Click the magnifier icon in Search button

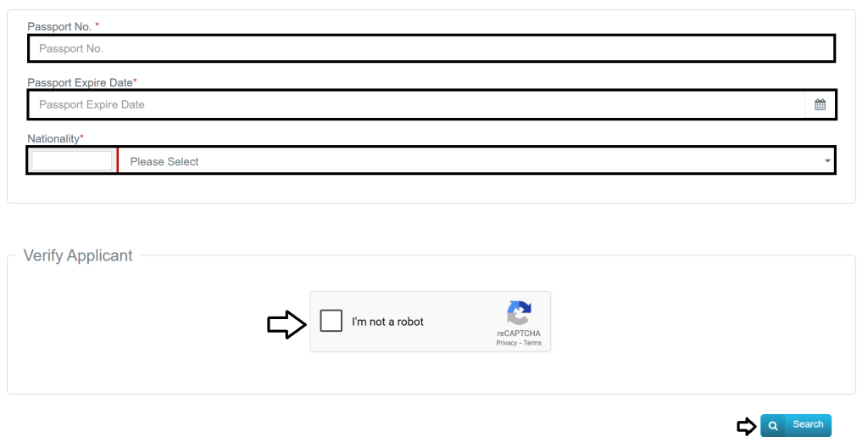coord(772,426)
